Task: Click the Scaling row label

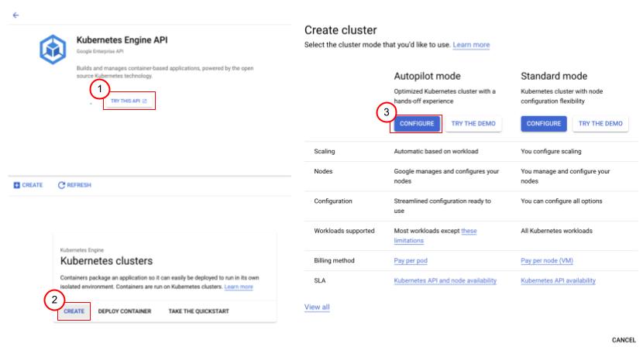Action: (325, 152)
